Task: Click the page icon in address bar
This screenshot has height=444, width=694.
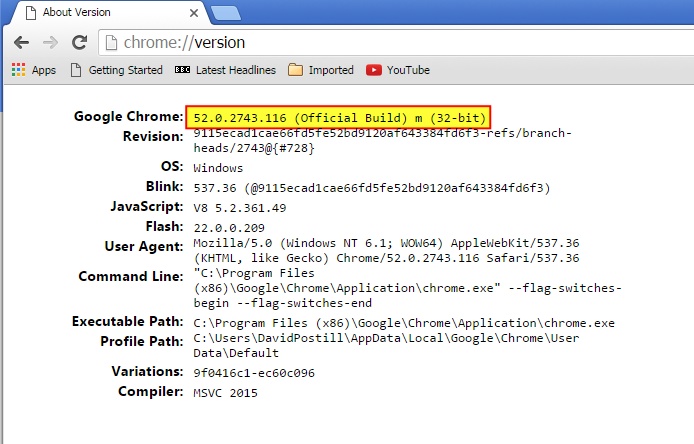Action: (x=111, y=43)
